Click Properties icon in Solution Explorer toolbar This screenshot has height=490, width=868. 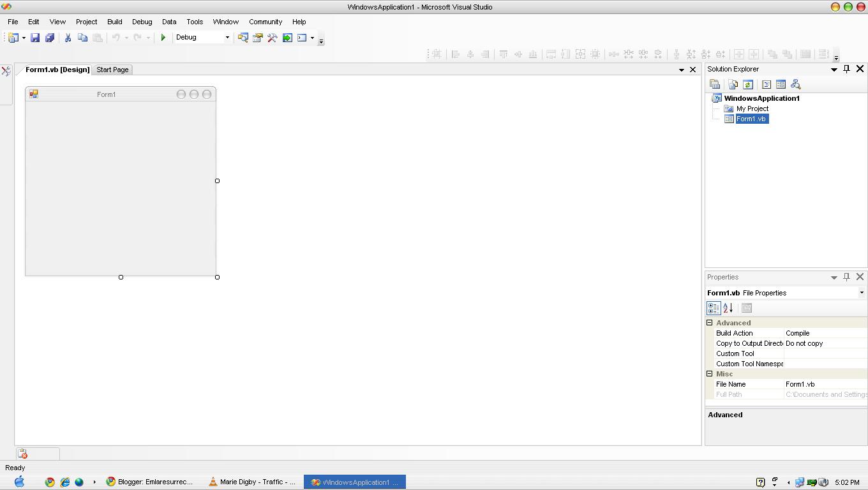point(715,84)
